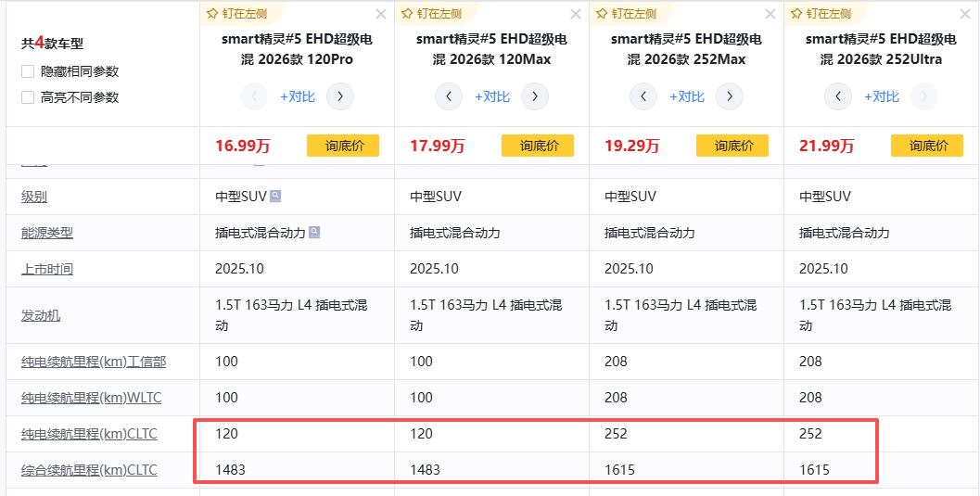Open the 能源类型 parameter explanation link
Screen dimensions: 980x496
[x=47, y=233]
